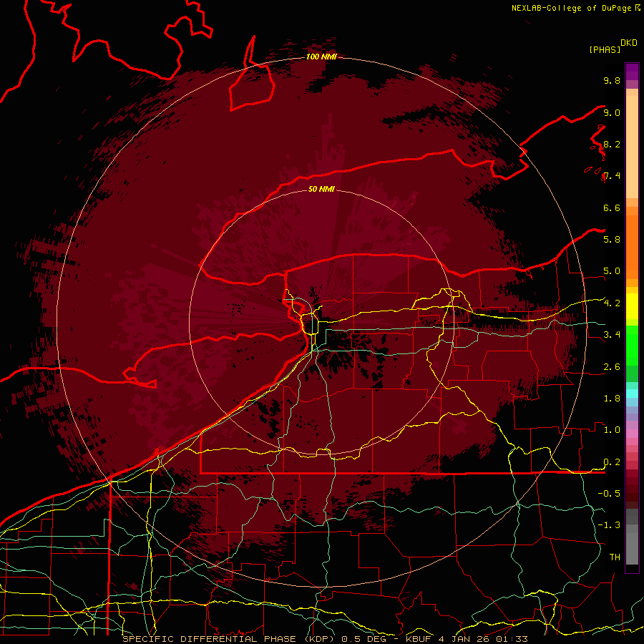Click the 4 JAN 26 01:33 timestamp
The image size is (644, 644).
point(483,639)
